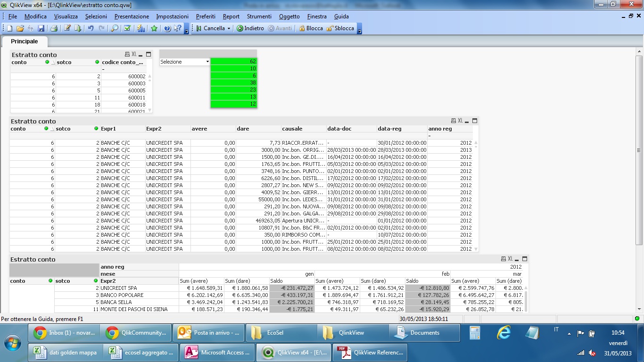Image resolution: width=644 pixels, height=362 pixels.
Task: Create a new document with the New icon
Action: (x=9, y=28)
